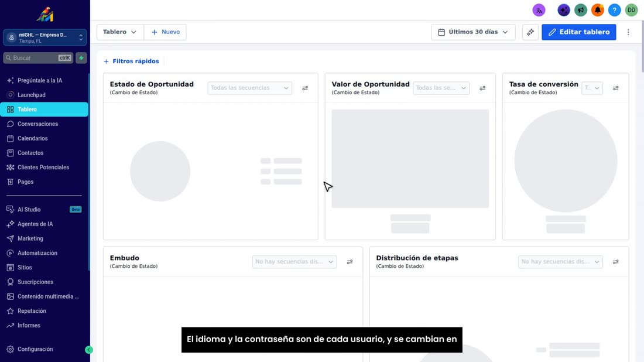Click the pin icon next to date range
This screenshot has width=644, height=362.
point(530,32)
